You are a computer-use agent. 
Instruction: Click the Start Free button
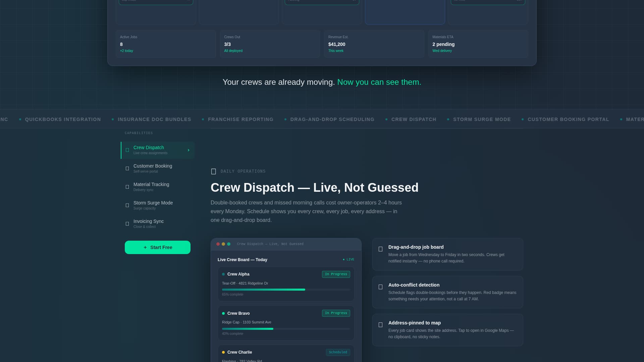157,247
